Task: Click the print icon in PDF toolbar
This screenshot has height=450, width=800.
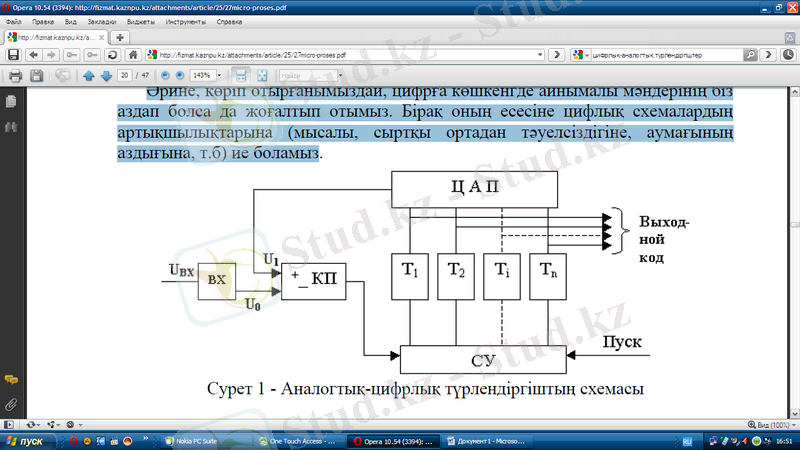Action: pos(14,75)
